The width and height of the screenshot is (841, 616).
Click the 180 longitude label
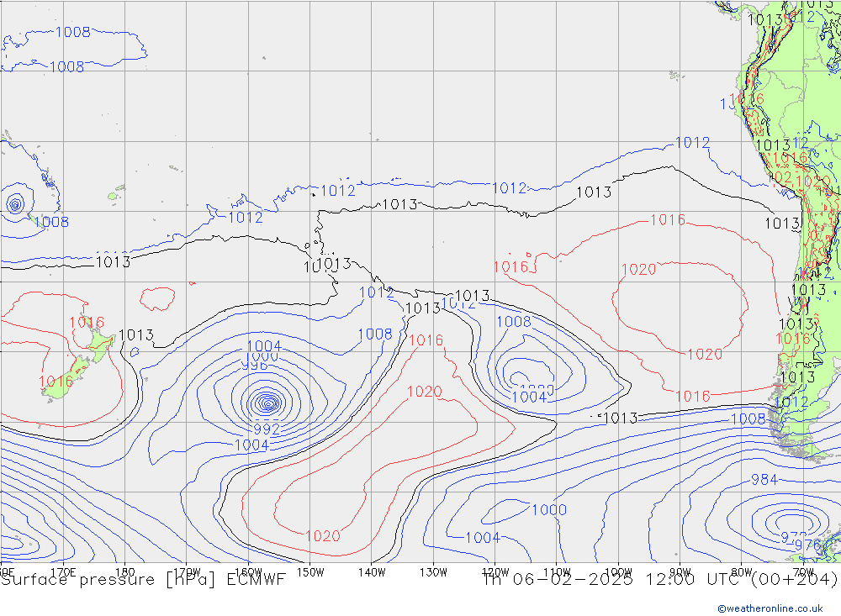124,572
